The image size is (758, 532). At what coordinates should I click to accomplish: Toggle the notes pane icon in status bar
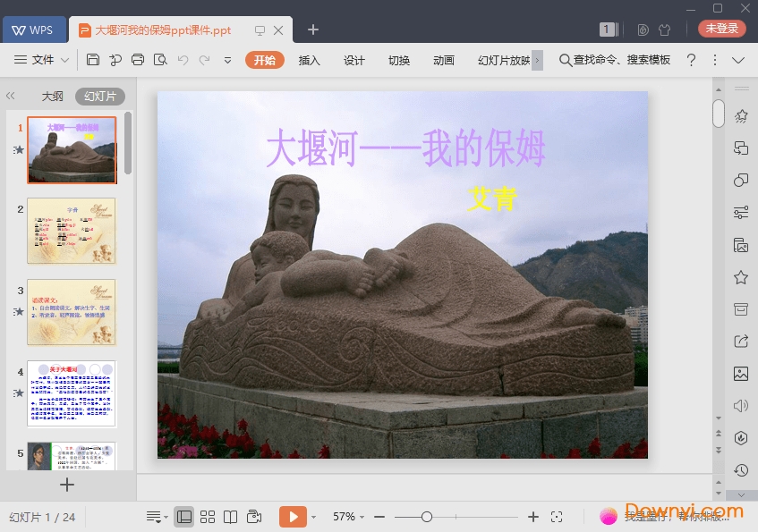tap(156, 517)
